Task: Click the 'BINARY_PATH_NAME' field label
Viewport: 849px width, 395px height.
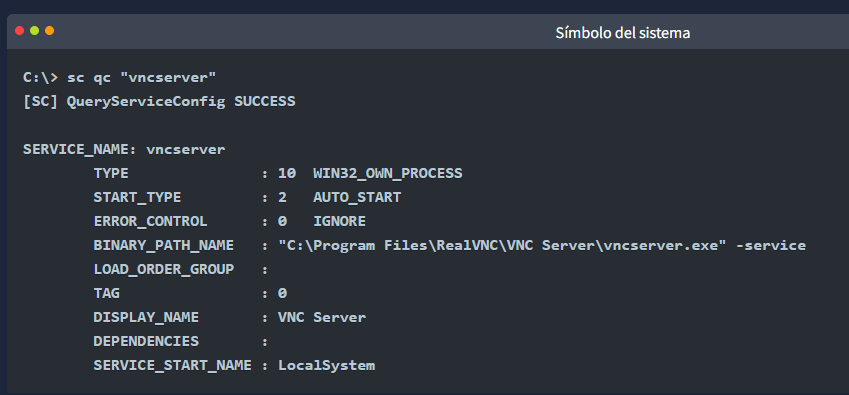Action: (x=164, y=246)
